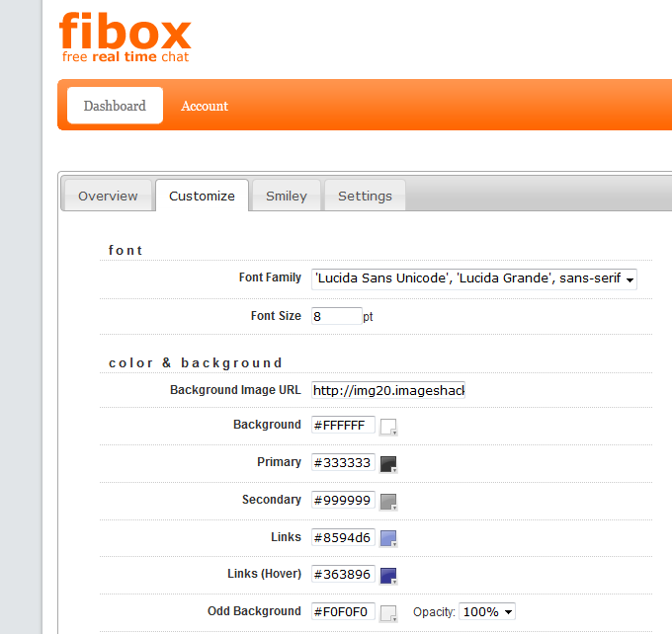Open the Primary color swatch picker
Viewport: 672px width, 634px height.
(388, 464)
